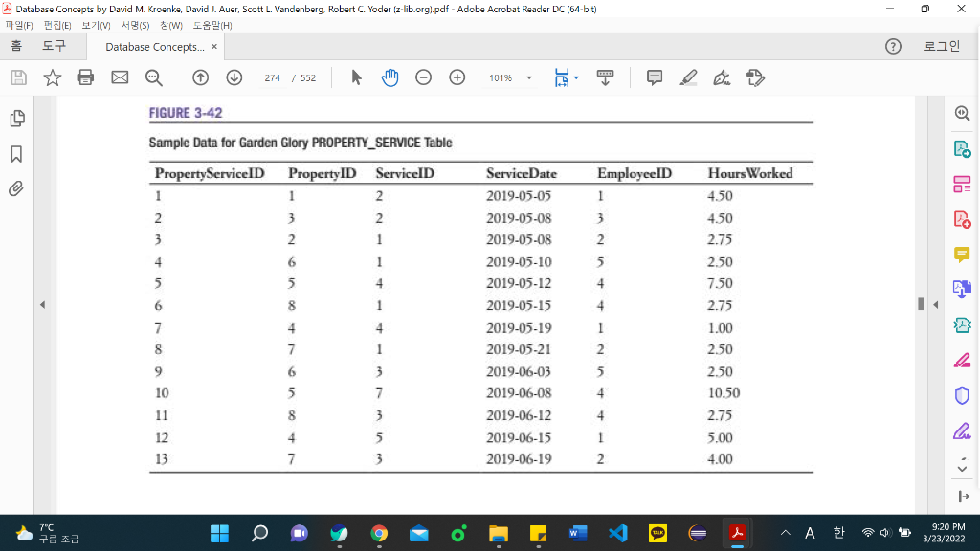Open the 보기(V) menu
The height and width of the screenshot is (551, 980).
96,26
